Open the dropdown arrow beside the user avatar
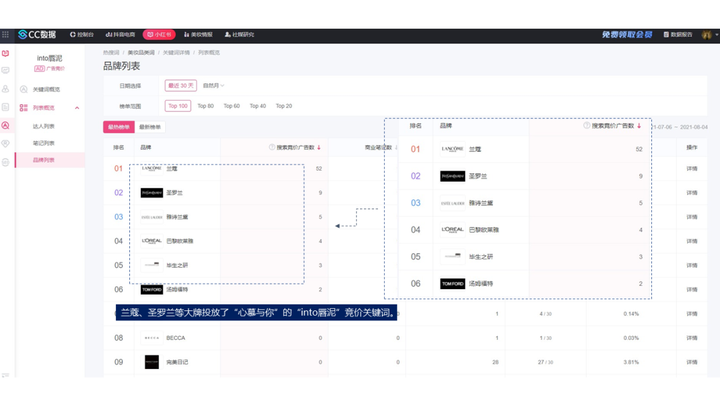The image size is (720, 405). [x=716, y=34]
